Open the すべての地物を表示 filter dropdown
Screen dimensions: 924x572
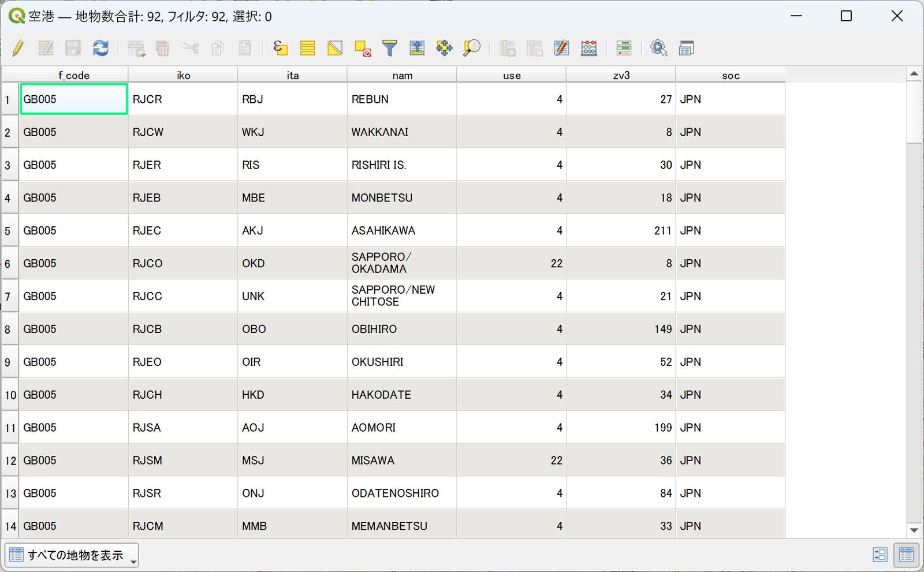coord(72,555)
